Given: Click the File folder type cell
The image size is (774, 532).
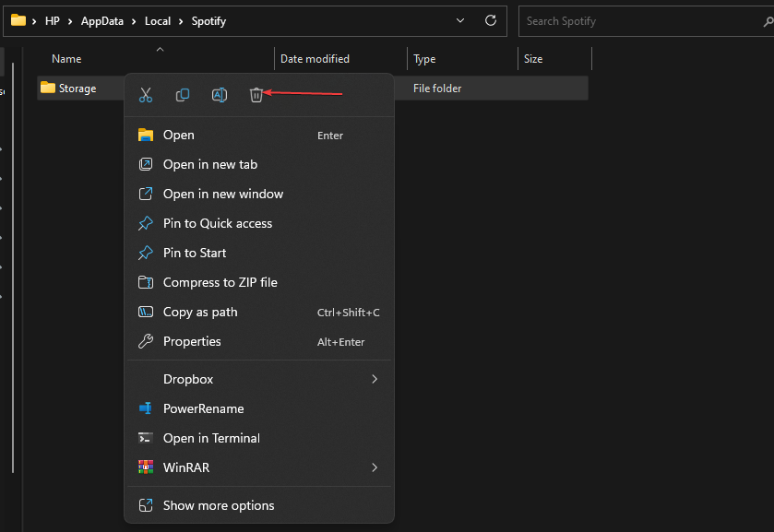Looking at the screenshot, I should point(437,89).
